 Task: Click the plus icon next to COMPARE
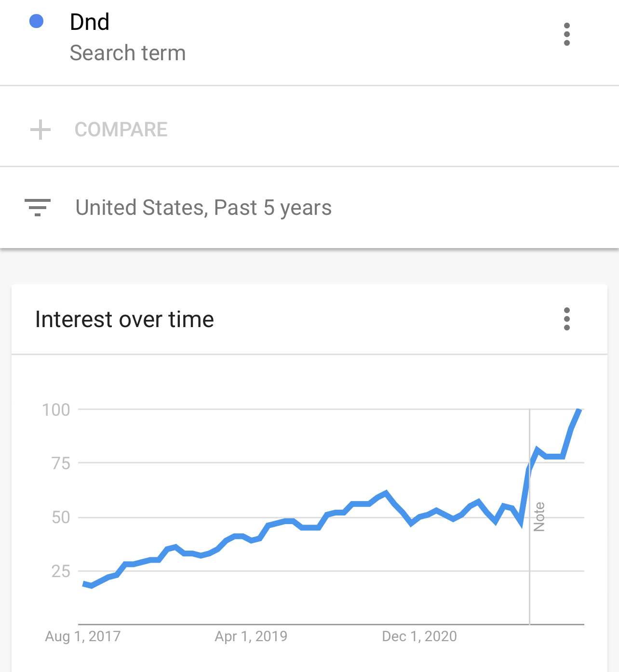pyautogui.click(x=40, y=130)
